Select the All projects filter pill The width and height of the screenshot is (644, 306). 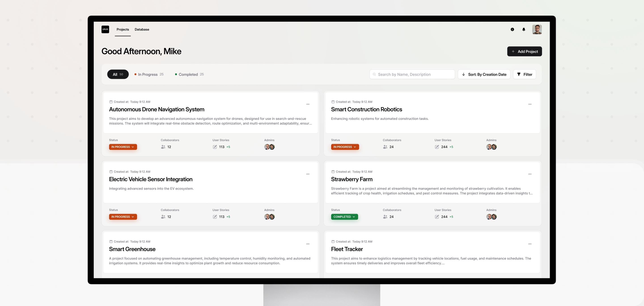pos(118,74)
